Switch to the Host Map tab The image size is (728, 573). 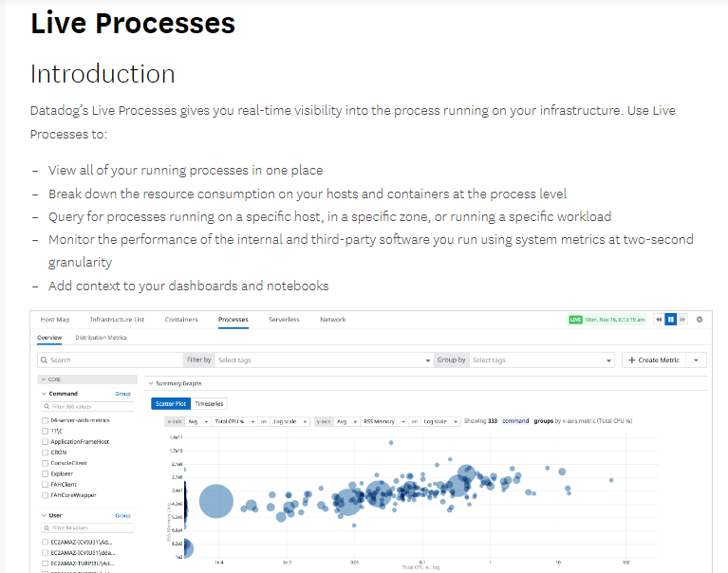(x=55, y=320)
